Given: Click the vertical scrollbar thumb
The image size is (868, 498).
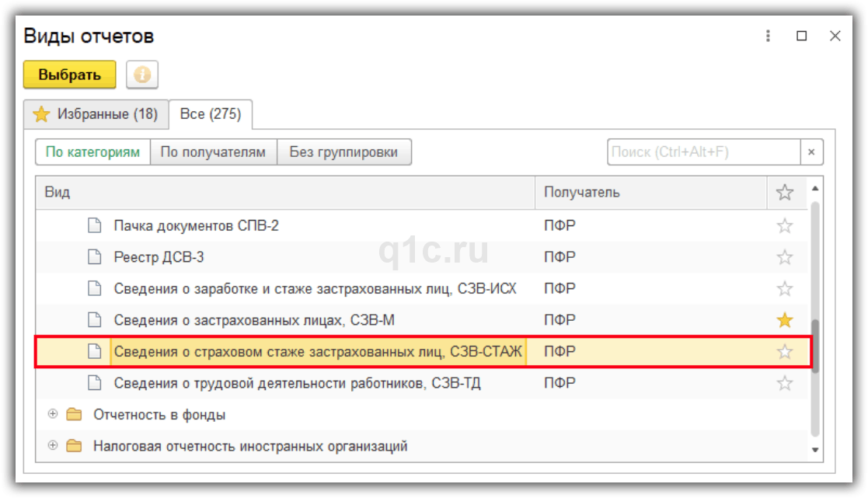Looking at the screenshot, I should pyautogui.click(x=815, y=347).
